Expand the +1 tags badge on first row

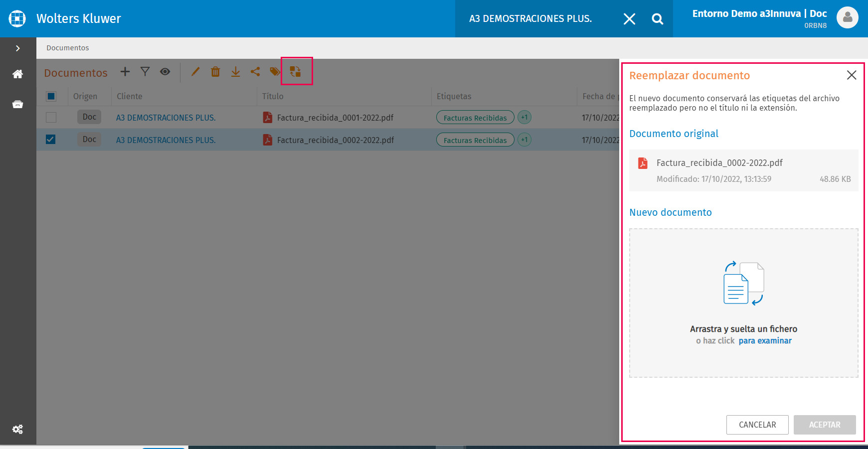(524, 118)
